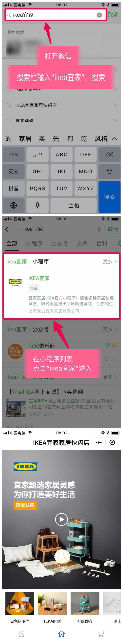Tap the keyboard backspace key
This screenshot has width=123, height=644.
[110, 154]
